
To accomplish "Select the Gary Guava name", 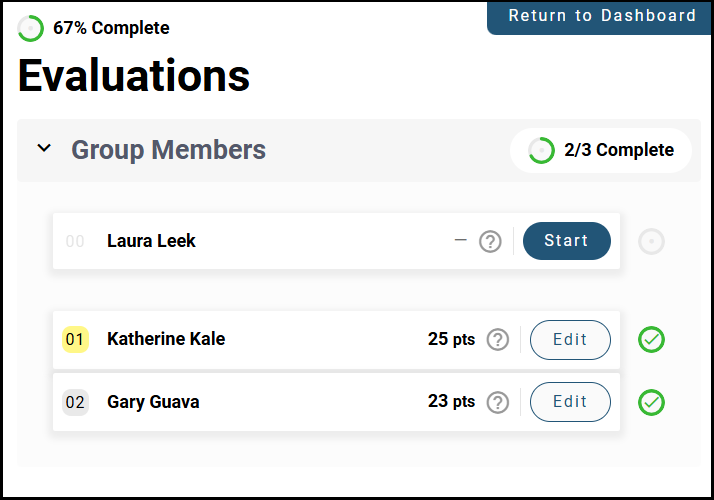I will pyautogui.click(x=153, y=402).
